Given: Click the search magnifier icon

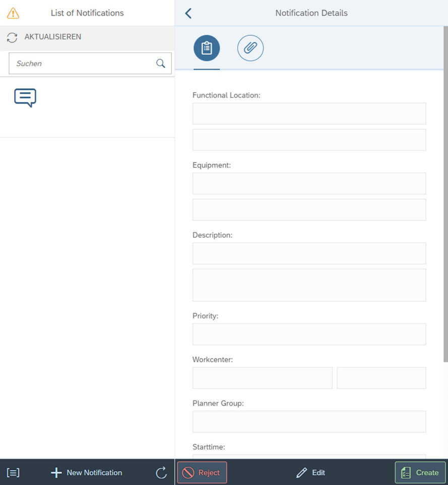Looking at the screenshot, I should [x=161, y=63].
